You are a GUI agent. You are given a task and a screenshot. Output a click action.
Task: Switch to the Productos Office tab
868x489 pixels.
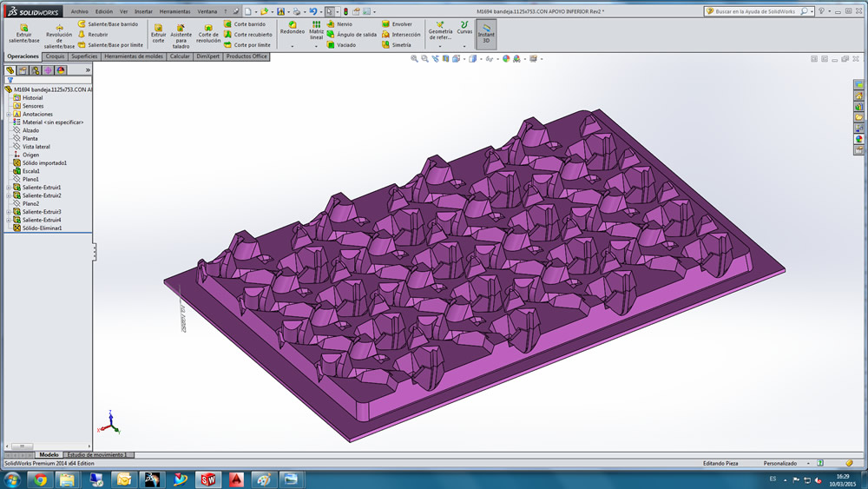(247, 56)
